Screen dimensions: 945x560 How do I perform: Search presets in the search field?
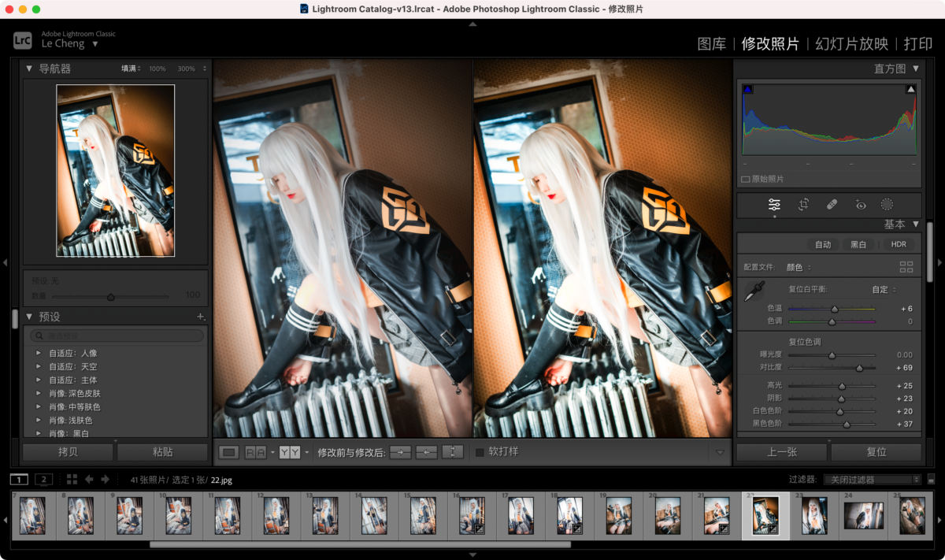click(x=117, y=336)
